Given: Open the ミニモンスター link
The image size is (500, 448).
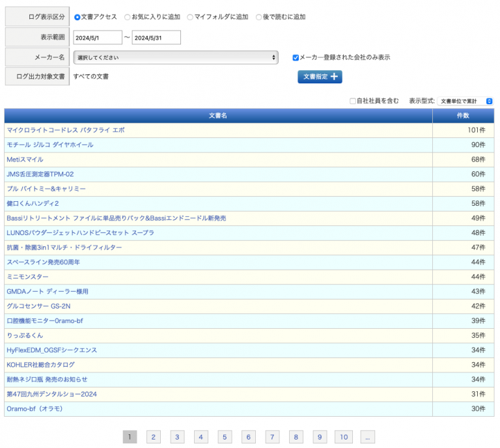Looking at the screenshot, I should click(27, 277).
